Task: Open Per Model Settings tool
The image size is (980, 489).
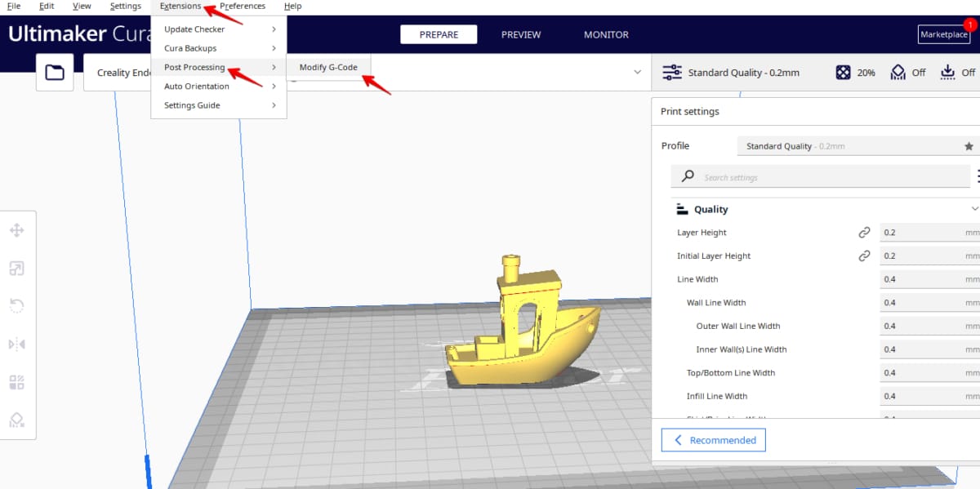Action: coord(18,381)
